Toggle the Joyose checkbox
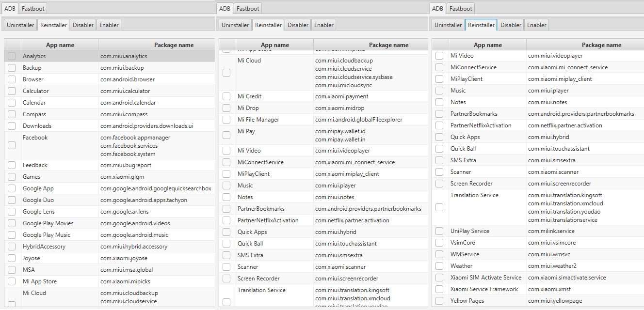This screenshot has width=644, height=310. click(12, 258)
